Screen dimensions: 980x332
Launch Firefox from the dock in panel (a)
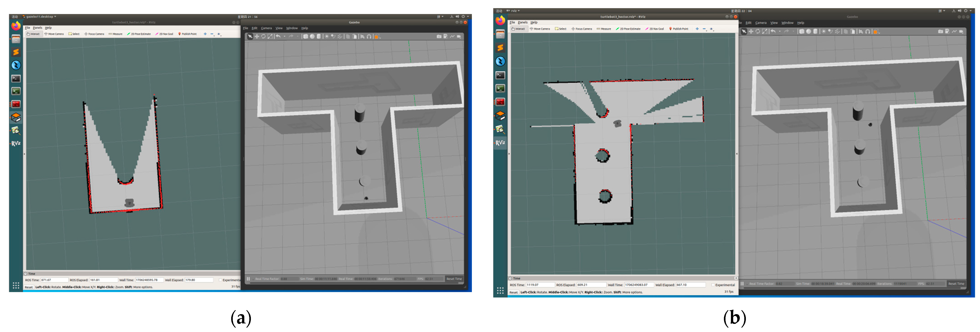pyautogui.click(x=16, y=26)
